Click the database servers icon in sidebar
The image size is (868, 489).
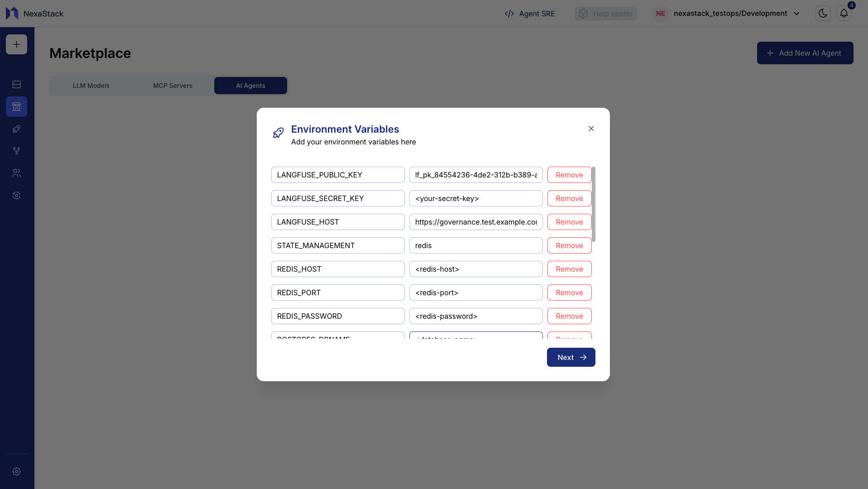[x=16, y=84]
